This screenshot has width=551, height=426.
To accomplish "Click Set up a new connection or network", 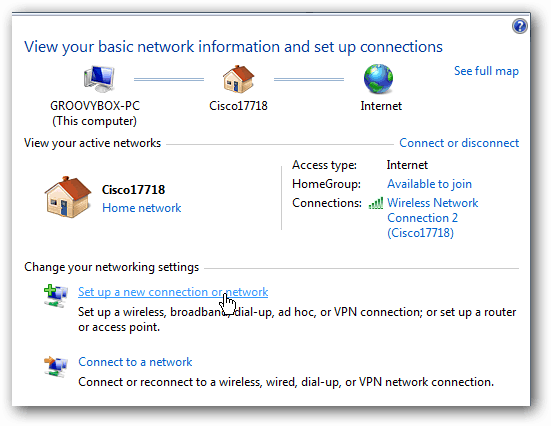I will tap(173, 292).
